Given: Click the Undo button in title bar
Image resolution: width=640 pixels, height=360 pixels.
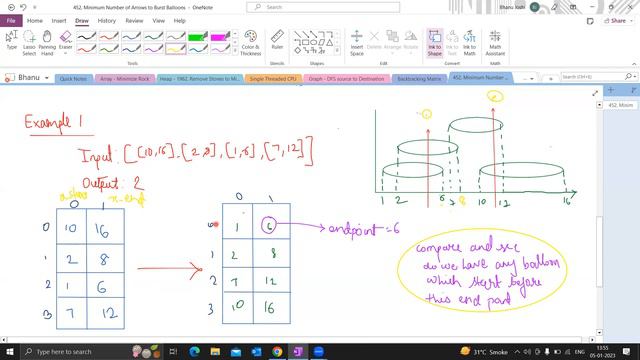Looking at the screenshot, I should (23, 7).
